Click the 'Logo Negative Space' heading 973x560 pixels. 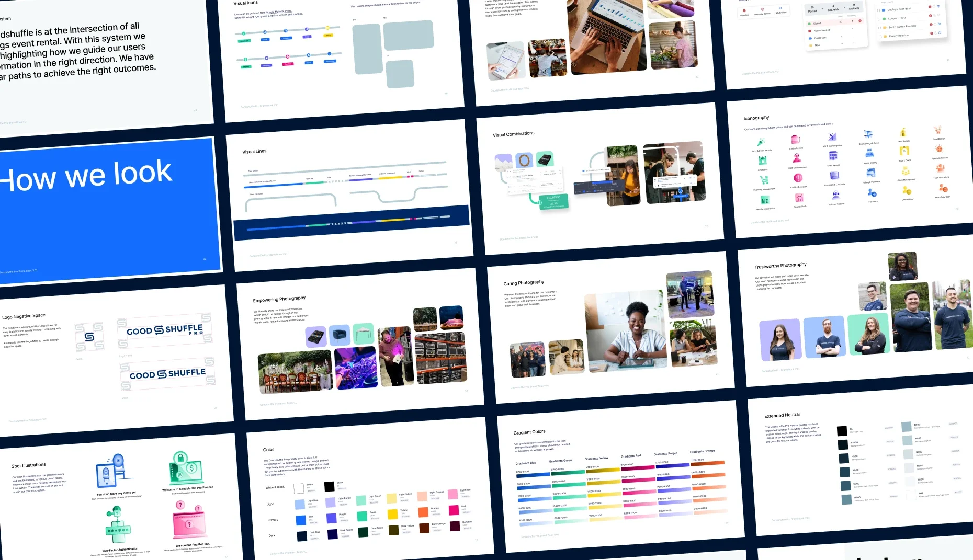click(24, 316)
